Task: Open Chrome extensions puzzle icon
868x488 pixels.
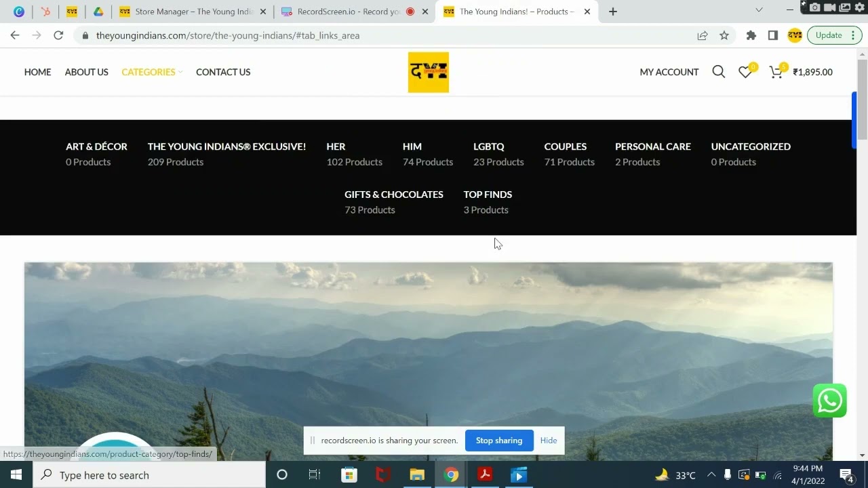Action: click(751, 35)
